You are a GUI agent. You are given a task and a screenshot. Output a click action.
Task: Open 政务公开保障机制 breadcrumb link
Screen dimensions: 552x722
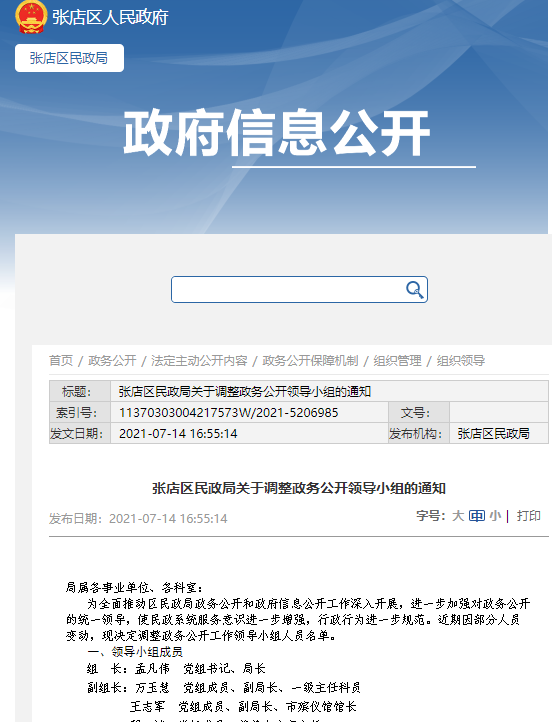pos(310,361)
